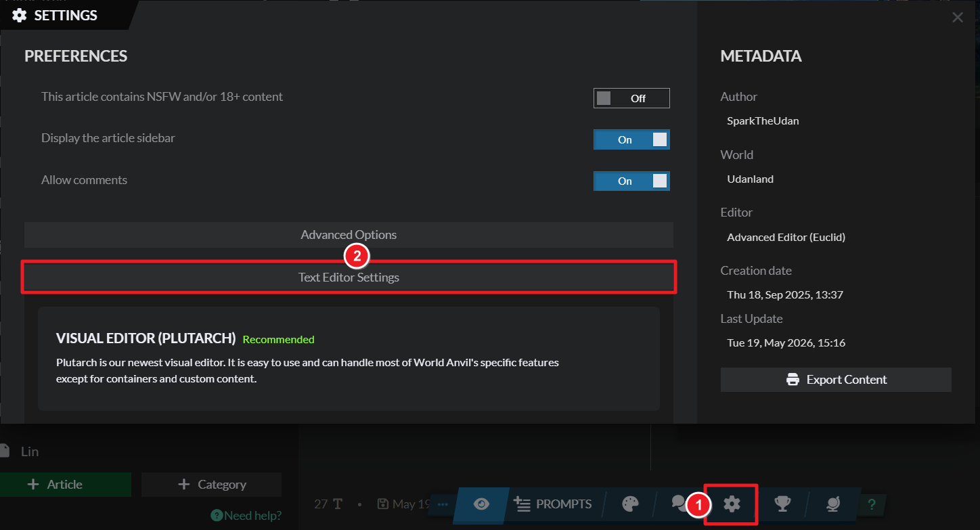Click the three dots more icon
Image resolution: width=980 pixels, height=530 pixels.
pyautogui.click(x=443, y=504)
